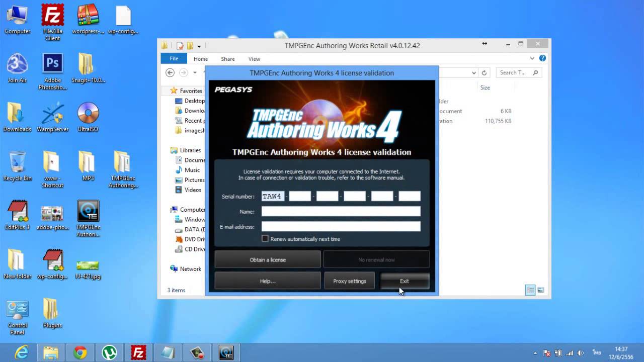Click the Exit button
Image resolution: width=644 pixels, height=362 pixels.
(405, 281)
